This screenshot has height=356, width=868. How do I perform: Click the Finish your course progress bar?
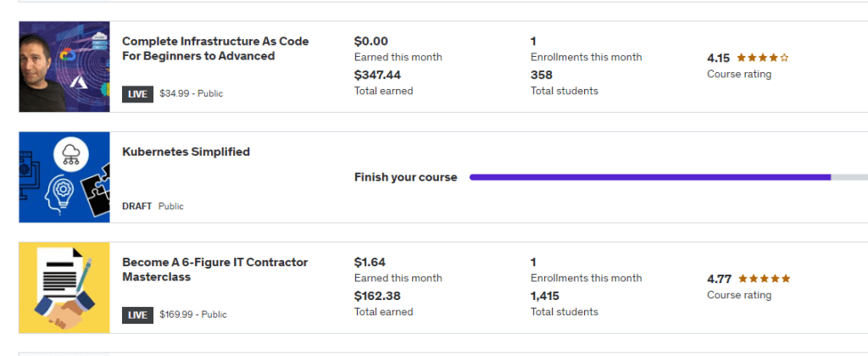point(669,177)
